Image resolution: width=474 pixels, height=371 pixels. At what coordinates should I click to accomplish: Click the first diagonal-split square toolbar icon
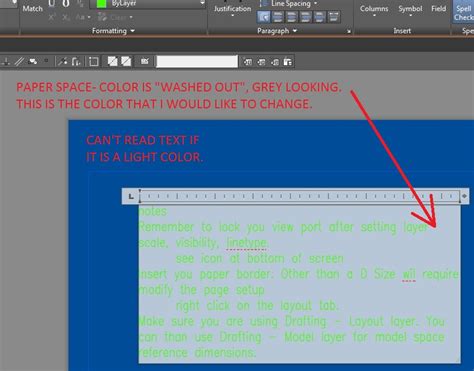(x=112, y=61)
